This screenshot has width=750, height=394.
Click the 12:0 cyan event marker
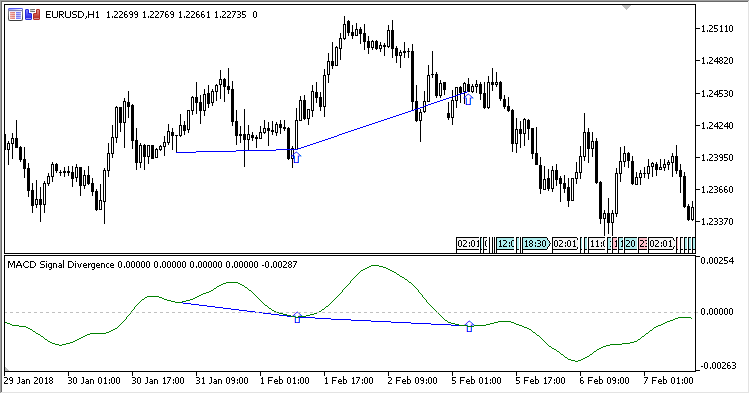click(506, 244)
